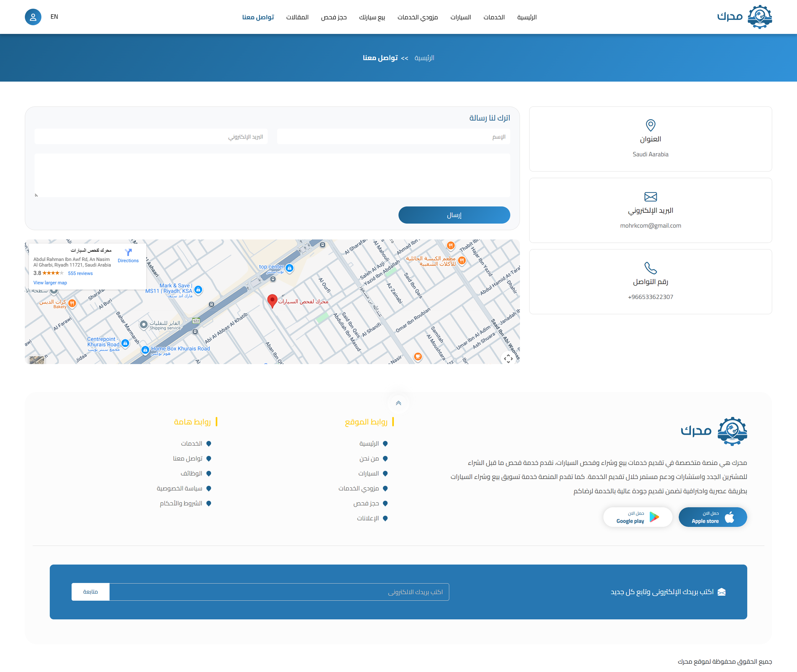Switch language to EN
This screenshot has width=797, height=672.
(x=54, y=17)
